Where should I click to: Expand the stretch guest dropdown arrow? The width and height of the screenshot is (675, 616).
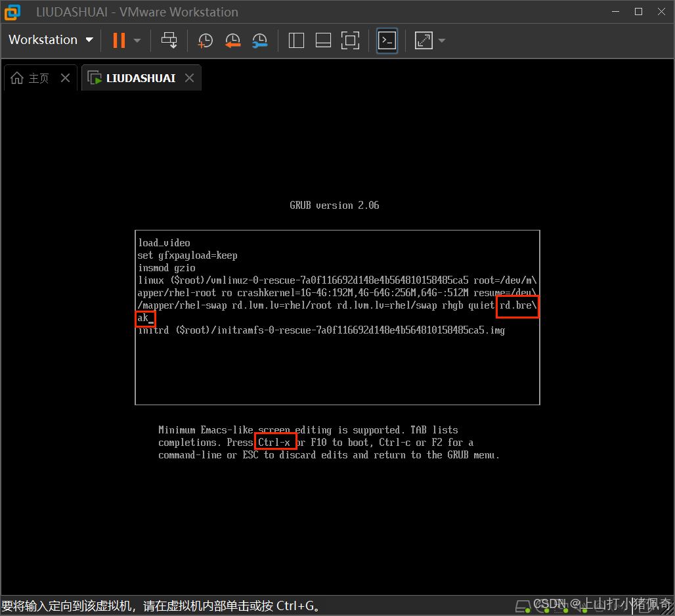pos(442,41)
